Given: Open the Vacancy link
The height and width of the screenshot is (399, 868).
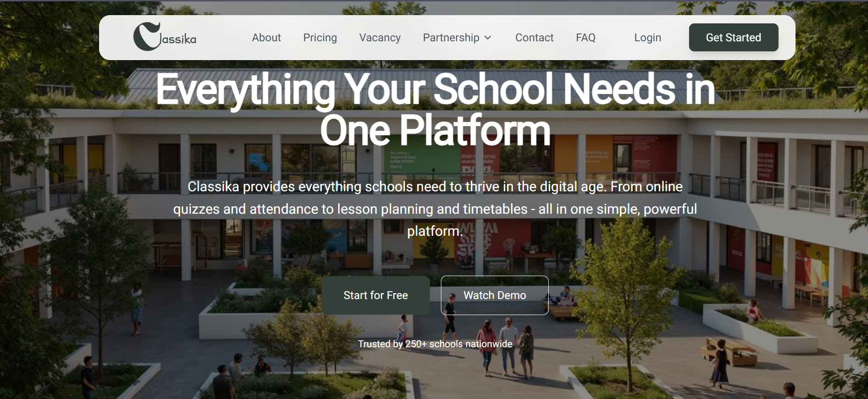Looking at the screenshot, I should (380, 38).
